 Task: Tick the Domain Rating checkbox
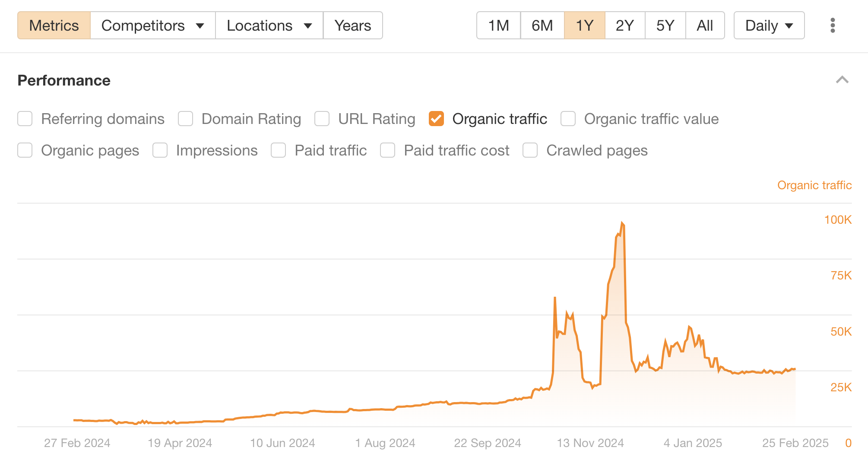click(x=186, y=119)
